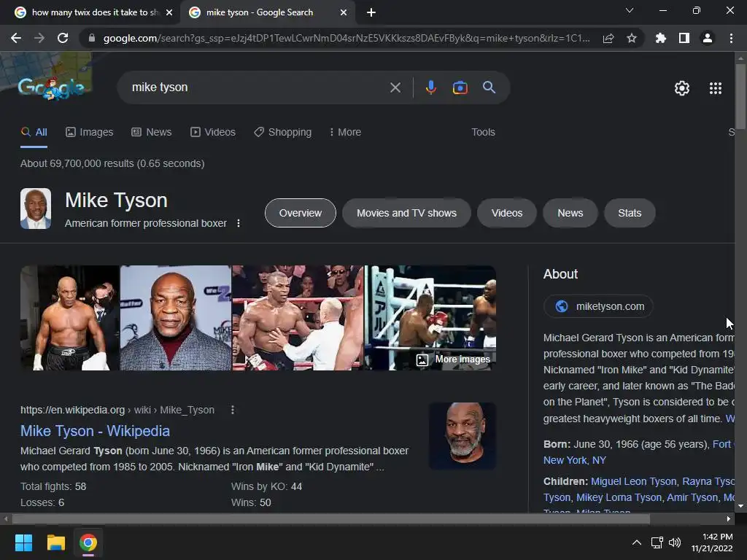The image size is (747, 560).
Task: Open the clock showing 1:42 PM
Action: pyautogui.click(x=712, y=542)
